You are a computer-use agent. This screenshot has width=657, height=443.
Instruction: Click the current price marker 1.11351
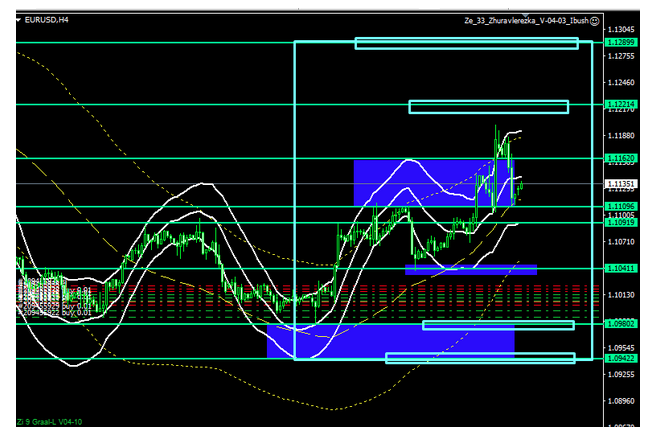point(621,184)
